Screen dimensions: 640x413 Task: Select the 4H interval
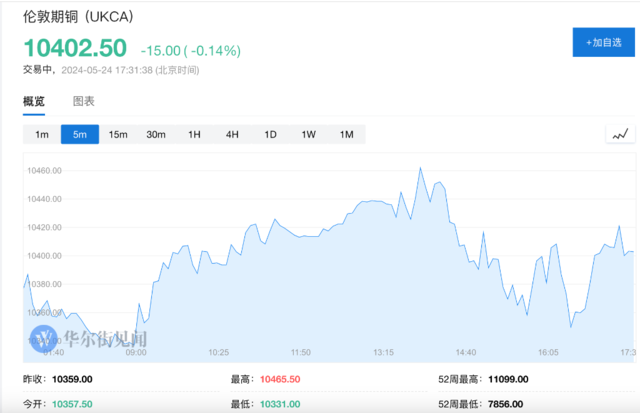(232, 134)
